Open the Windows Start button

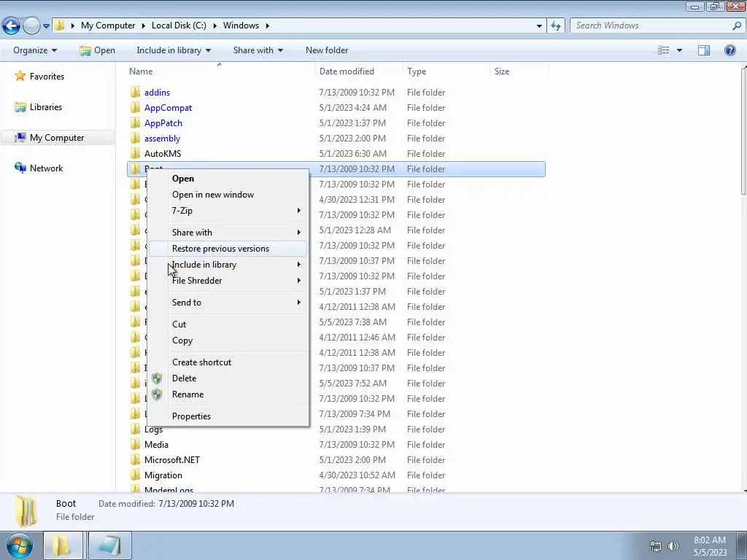(x=19, y=545)
